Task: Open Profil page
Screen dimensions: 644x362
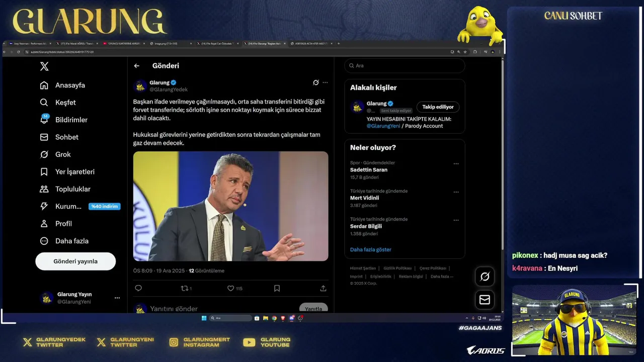Action: coord(56,224)
